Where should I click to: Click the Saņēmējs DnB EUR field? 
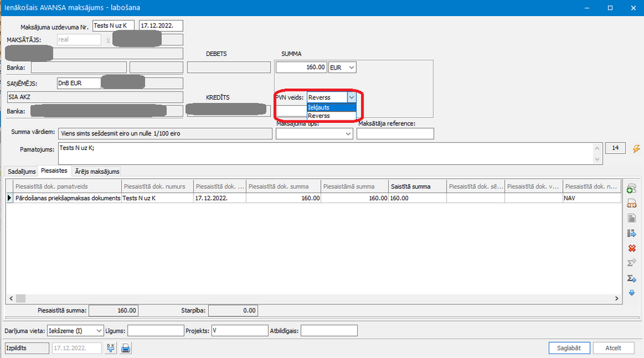[79, 83]
